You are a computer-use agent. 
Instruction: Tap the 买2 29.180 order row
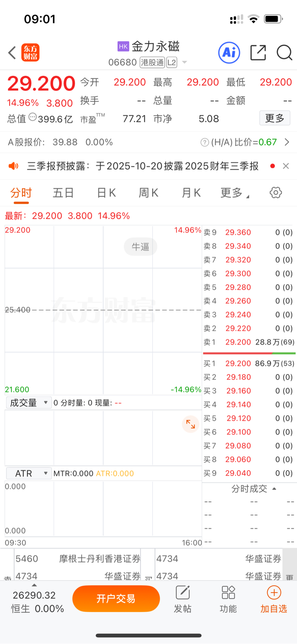(248, 377)
